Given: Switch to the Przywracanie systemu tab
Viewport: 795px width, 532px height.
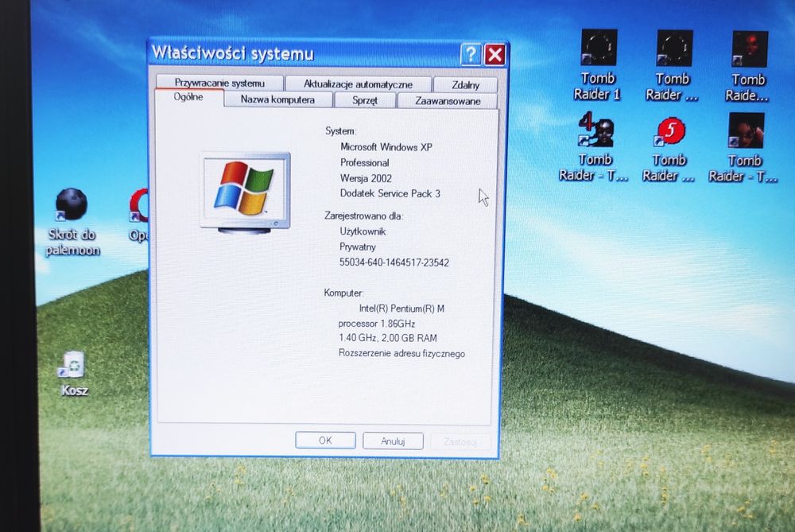Looking at the screenshot, I should (219, 83).
